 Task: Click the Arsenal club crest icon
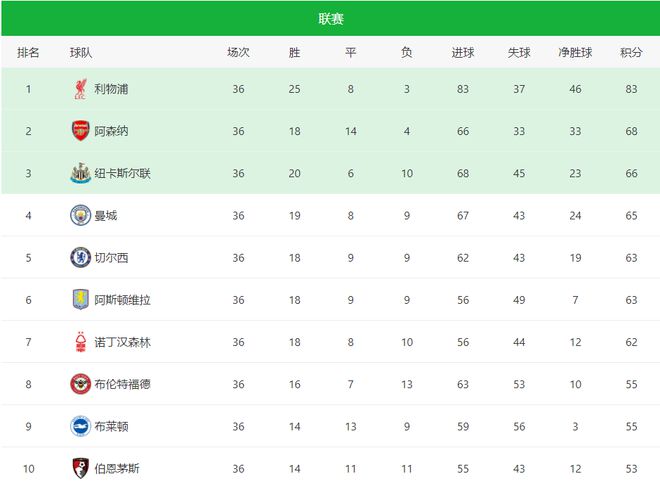tap(80, 131)
